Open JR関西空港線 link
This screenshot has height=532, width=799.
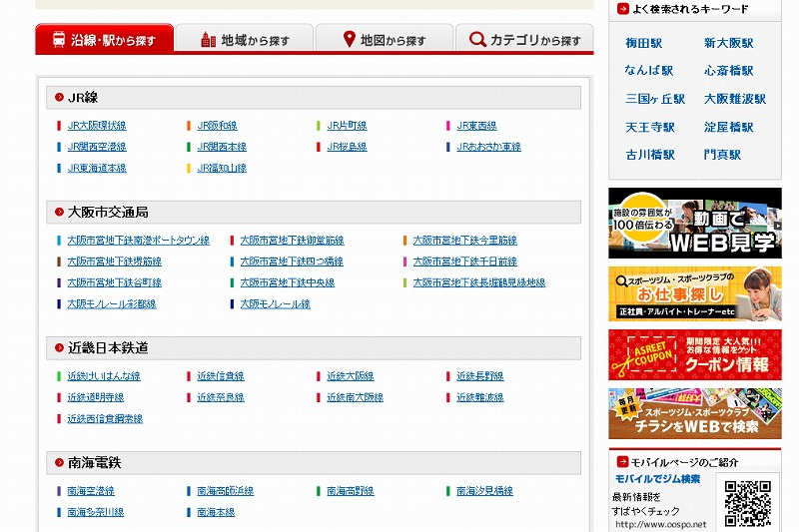click(97, 147)
